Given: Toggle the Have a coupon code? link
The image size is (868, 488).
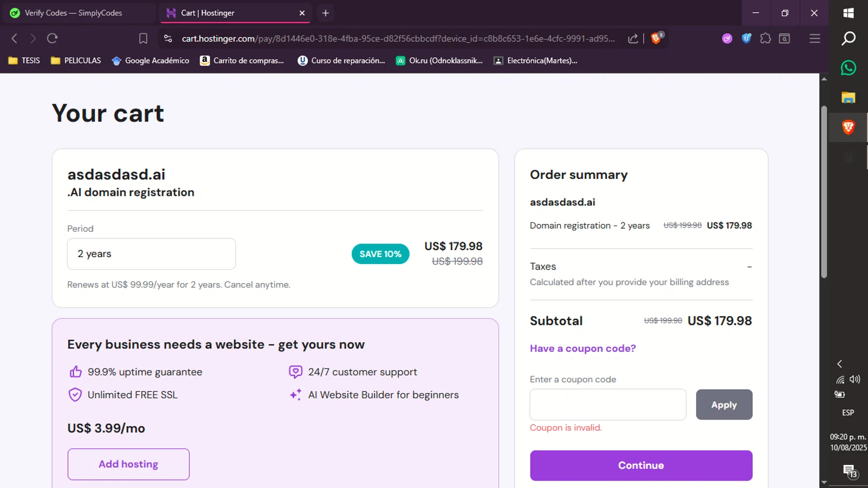Looking at the screenshot, I should point(583,348).
